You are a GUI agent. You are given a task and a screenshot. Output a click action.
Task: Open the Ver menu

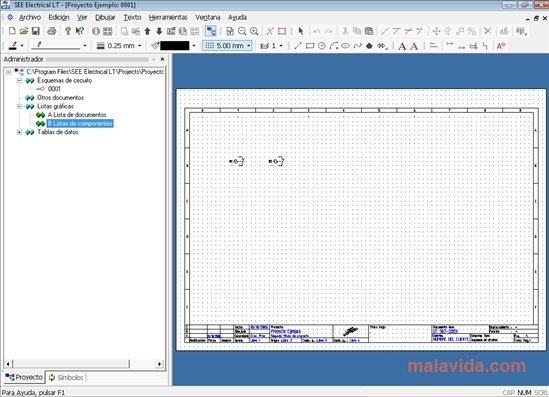pos(82,17)
